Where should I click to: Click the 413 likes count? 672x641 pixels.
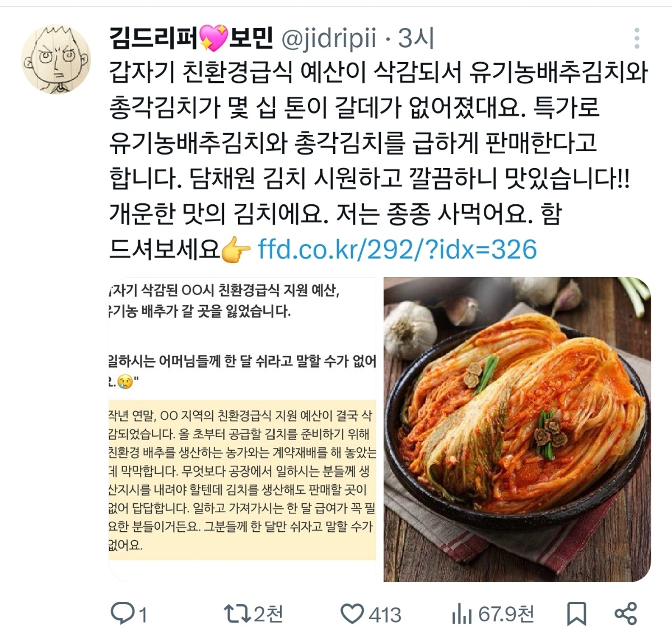pos(385,615)
